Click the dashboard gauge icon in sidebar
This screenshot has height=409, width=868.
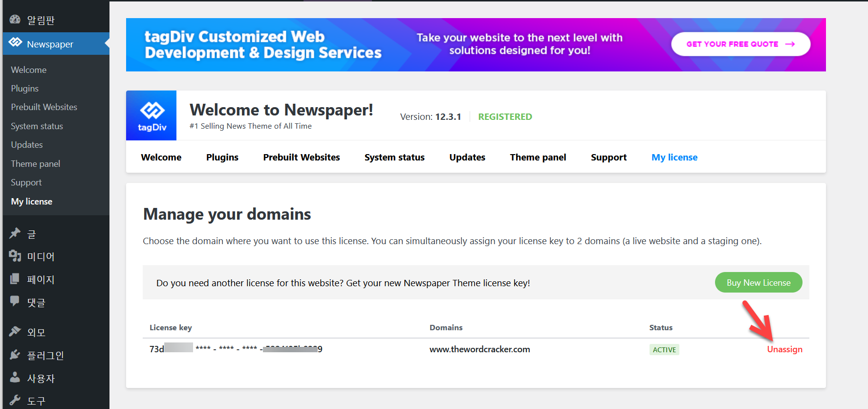(15, 20)
